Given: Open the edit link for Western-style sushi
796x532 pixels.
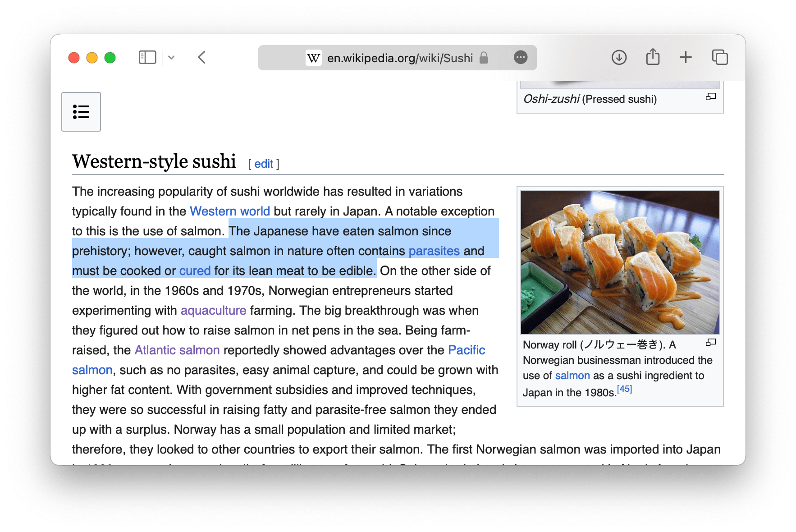Looking at the screenshot, I should coord(264,164).
